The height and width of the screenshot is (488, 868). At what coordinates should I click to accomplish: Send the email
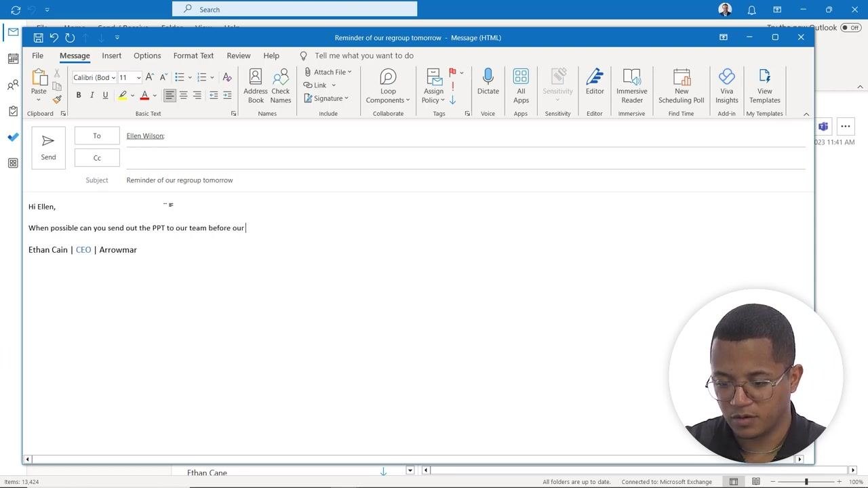[48, 147]
